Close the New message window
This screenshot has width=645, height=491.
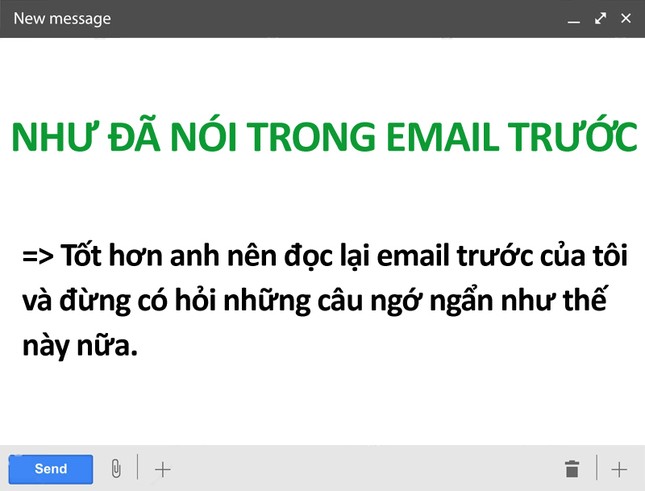626,19
